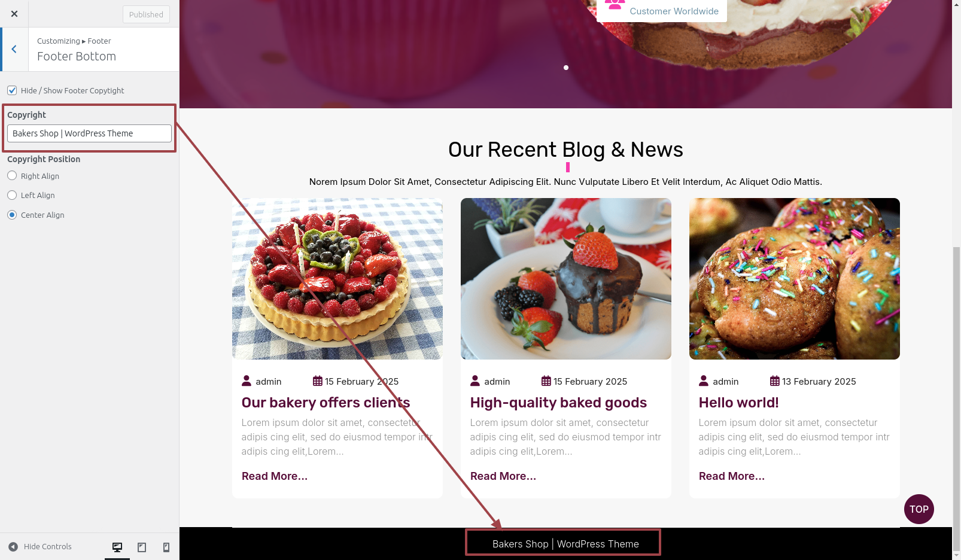Click into the Copyright text field
The image size is (961, 560).
point(89,133)
